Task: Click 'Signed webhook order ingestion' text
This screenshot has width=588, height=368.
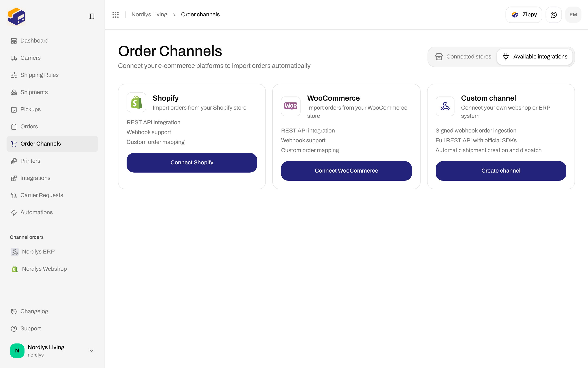Action: coord(476,131)
